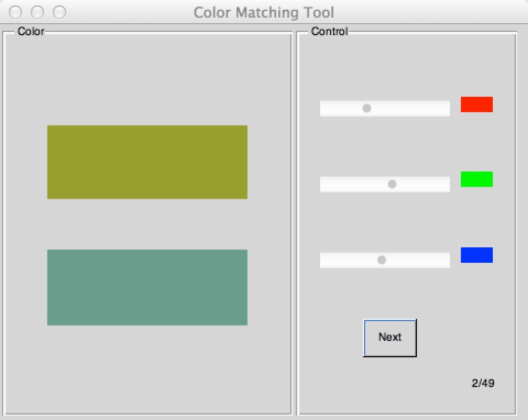Click the green channel slider handle

(x=392, y=184)
